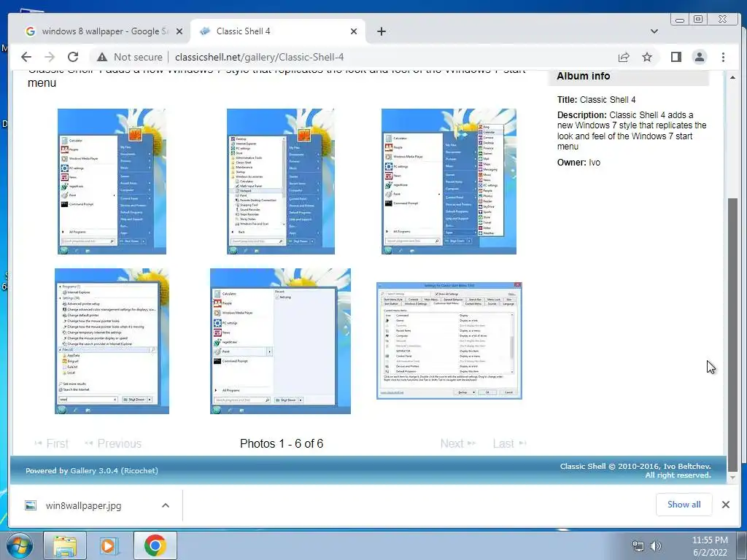The height and width of the screenshot is (560, 747).
Task: Bookmark this page with the star
Action: coord(647,57)
